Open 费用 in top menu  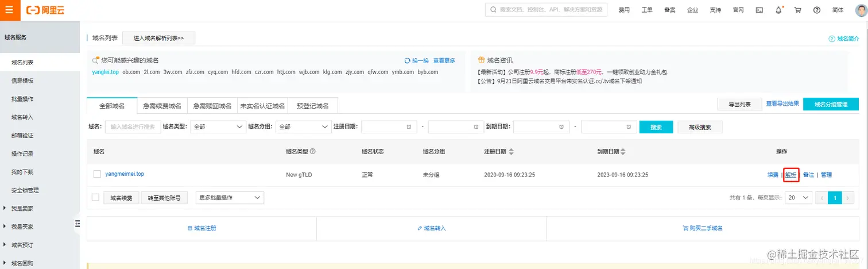click(x=624, y=10)
